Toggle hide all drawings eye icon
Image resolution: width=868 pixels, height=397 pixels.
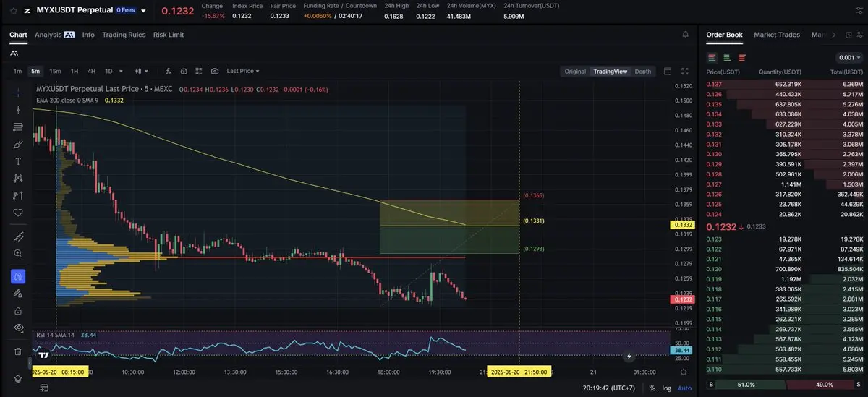click(x=18, y=328)
